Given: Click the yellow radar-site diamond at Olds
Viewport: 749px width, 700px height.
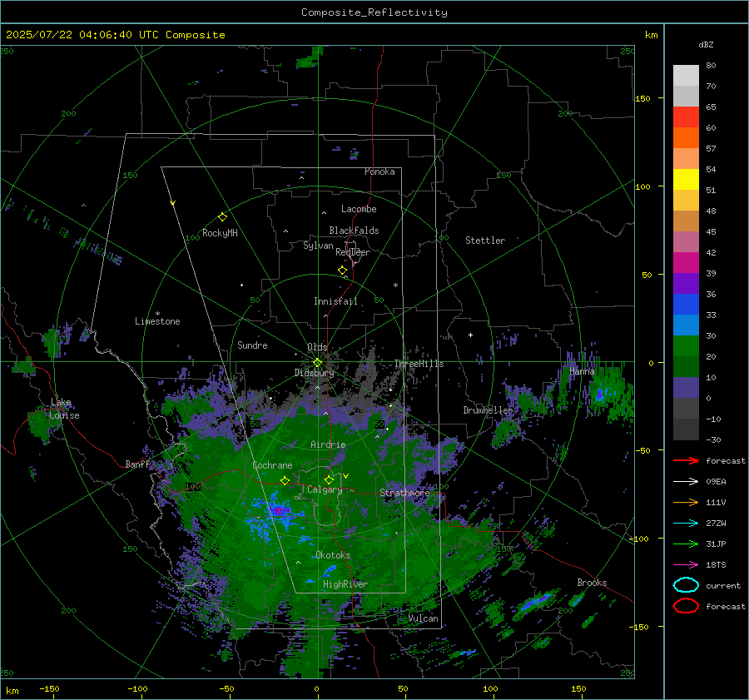Looking at the screenshot, I should [317, 363].
